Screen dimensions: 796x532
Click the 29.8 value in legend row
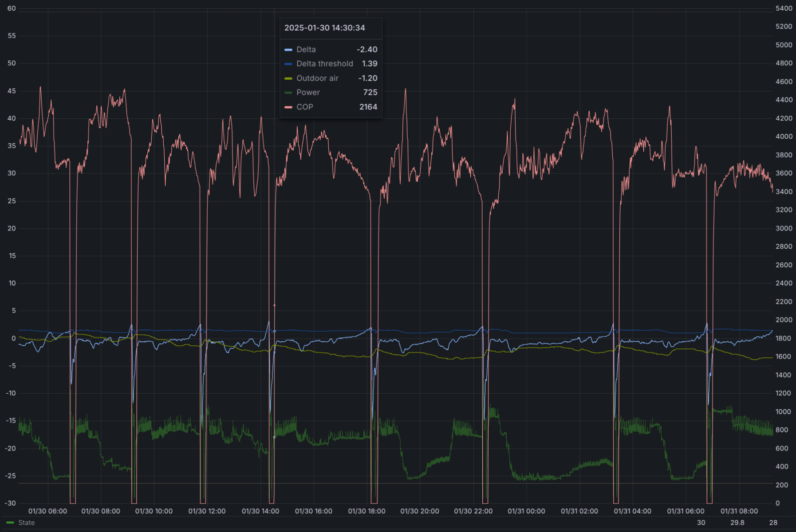point(737,523)
